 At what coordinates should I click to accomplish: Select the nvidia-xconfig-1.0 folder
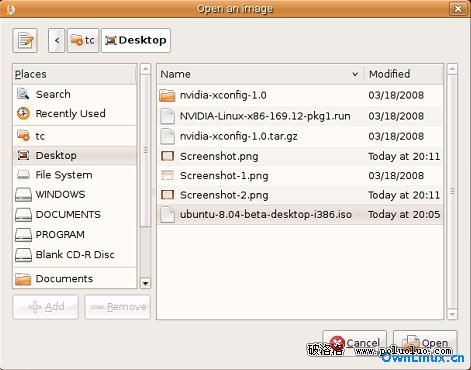(300, 95)
